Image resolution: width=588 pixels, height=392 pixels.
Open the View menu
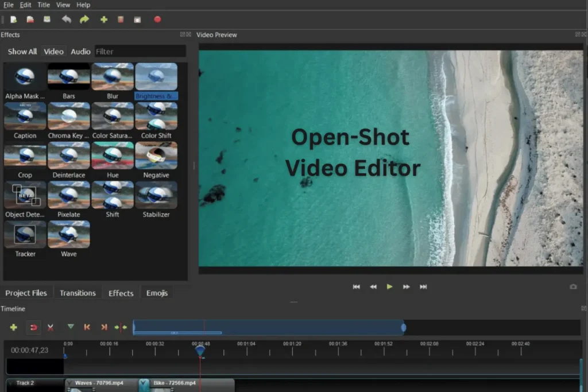[x=63, y=5]
